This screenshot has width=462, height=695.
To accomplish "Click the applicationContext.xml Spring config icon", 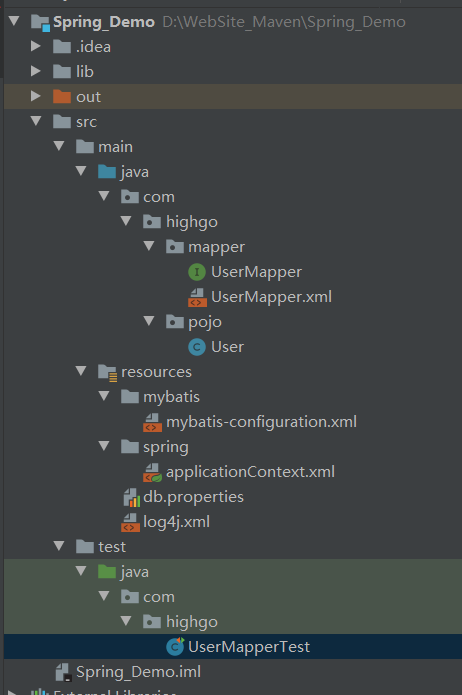I will click(153, 472).
